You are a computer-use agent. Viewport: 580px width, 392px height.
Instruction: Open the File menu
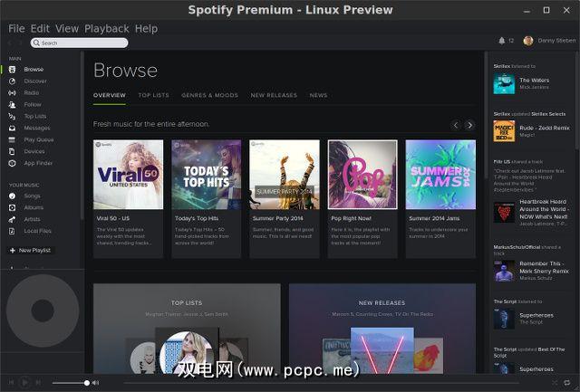pyautogui.click(x=16, y=28)
